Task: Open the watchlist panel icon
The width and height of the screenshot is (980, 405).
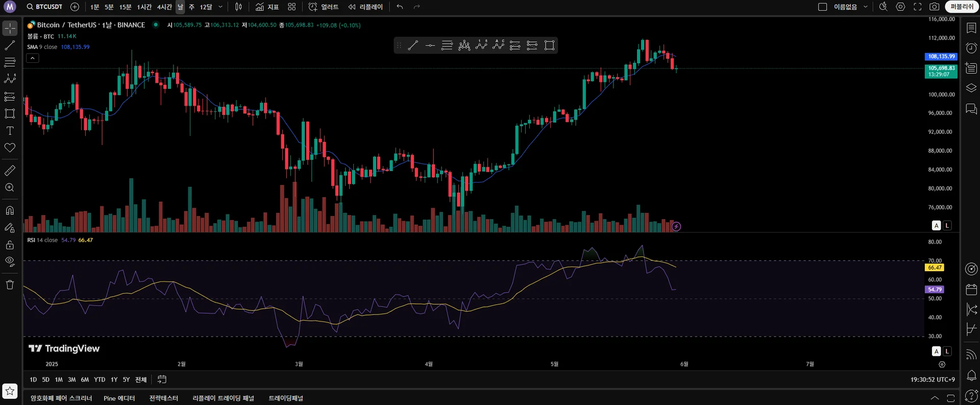Action: 971,28
